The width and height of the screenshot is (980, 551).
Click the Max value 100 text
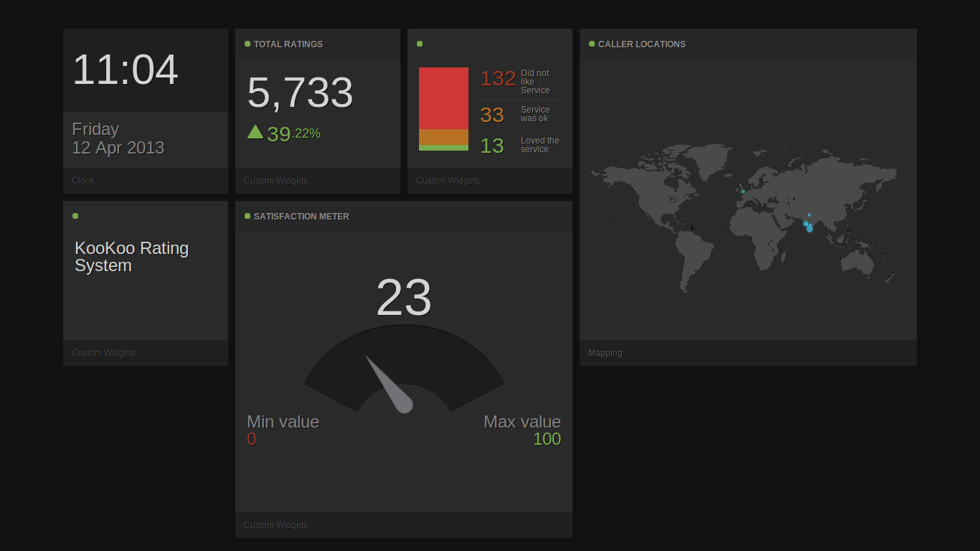(547, 439)
